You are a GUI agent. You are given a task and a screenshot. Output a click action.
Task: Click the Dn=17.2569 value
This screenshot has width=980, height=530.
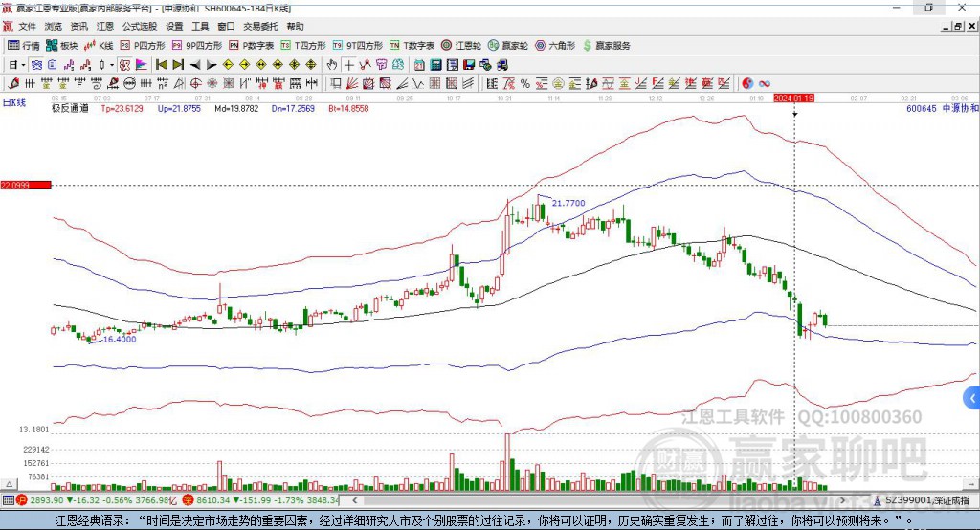pos(293,108)
